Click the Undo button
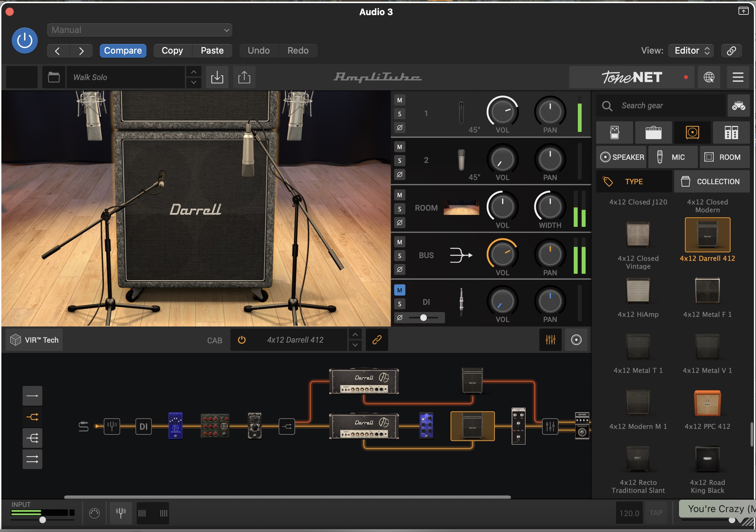Screen dimensions: 756x532 point(259,51)
